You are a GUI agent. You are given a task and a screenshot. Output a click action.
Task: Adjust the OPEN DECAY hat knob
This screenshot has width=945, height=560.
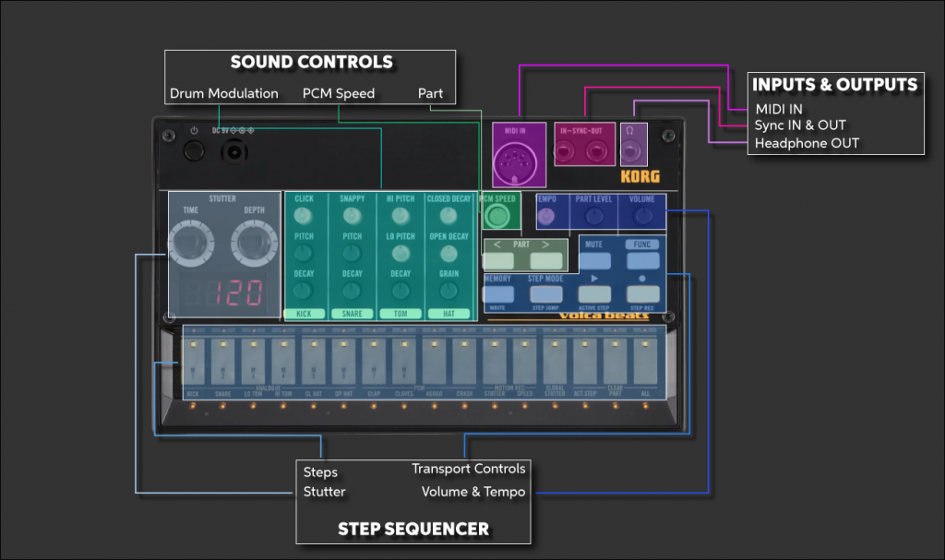(449, 253)
